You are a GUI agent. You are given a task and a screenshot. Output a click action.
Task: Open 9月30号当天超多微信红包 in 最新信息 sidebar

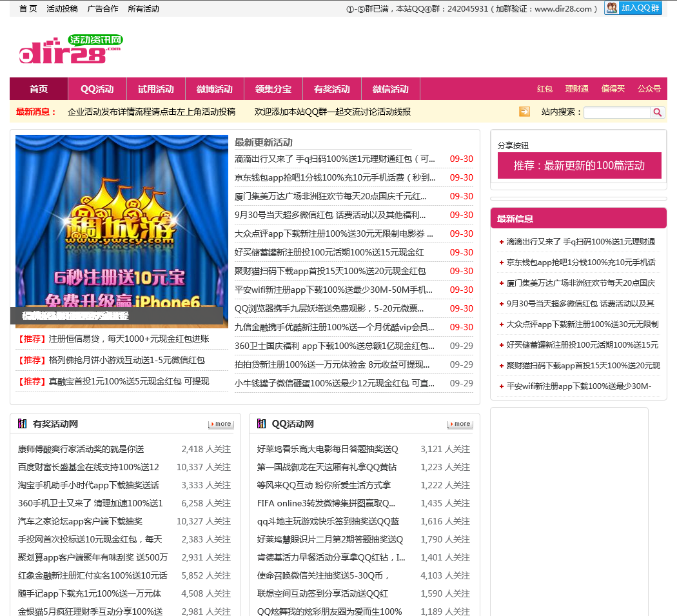(580, 304)
